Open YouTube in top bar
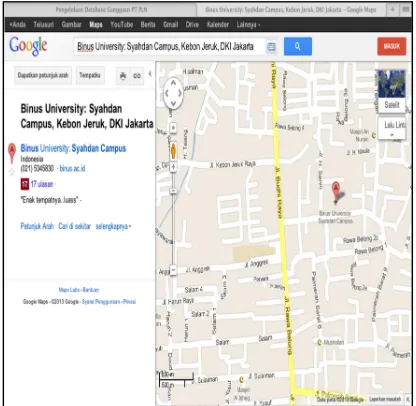This screenshot has height=406, width=416. [x=122, y=24]
